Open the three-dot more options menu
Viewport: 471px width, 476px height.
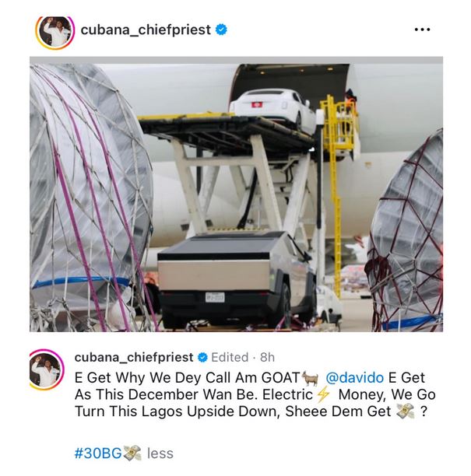423,30
